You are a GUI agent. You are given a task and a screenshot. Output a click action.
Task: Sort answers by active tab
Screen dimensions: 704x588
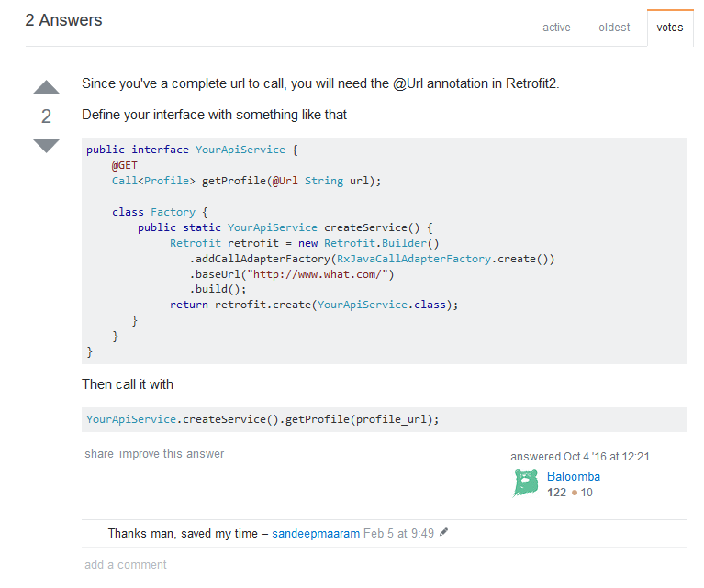coord(556,28)
